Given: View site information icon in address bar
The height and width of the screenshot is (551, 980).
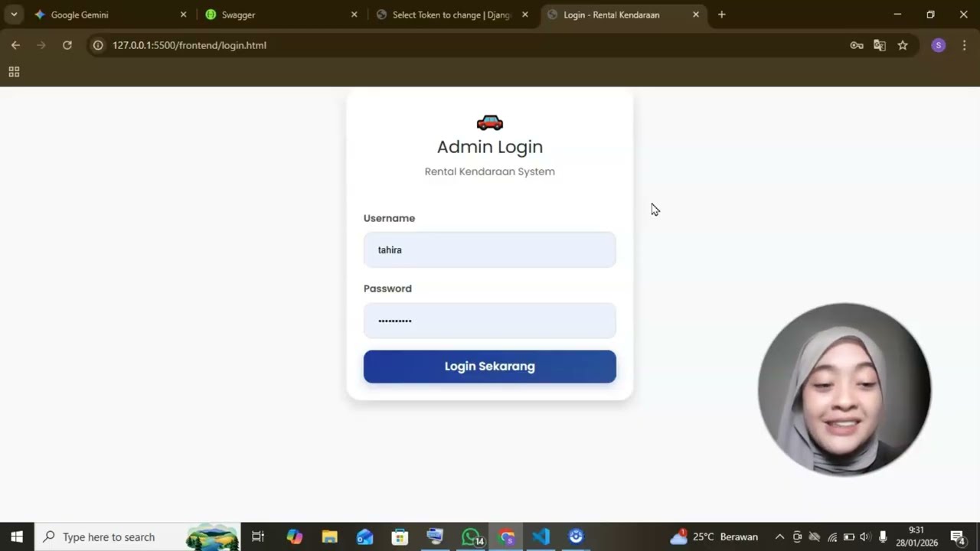Looking at the screenshot, I should pyautogui.click(x=98, y=45).
